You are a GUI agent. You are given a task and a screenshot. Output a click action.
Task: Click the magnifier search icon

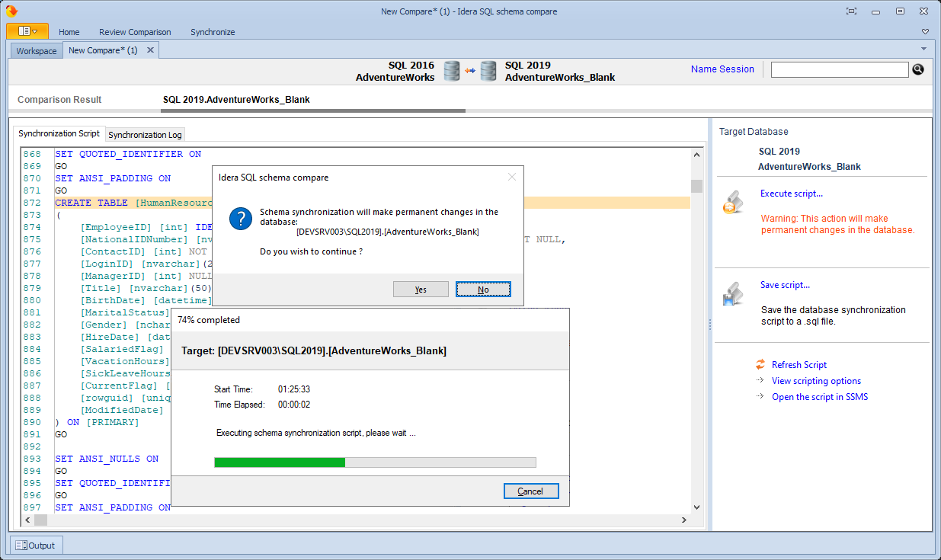click(918, 69)
